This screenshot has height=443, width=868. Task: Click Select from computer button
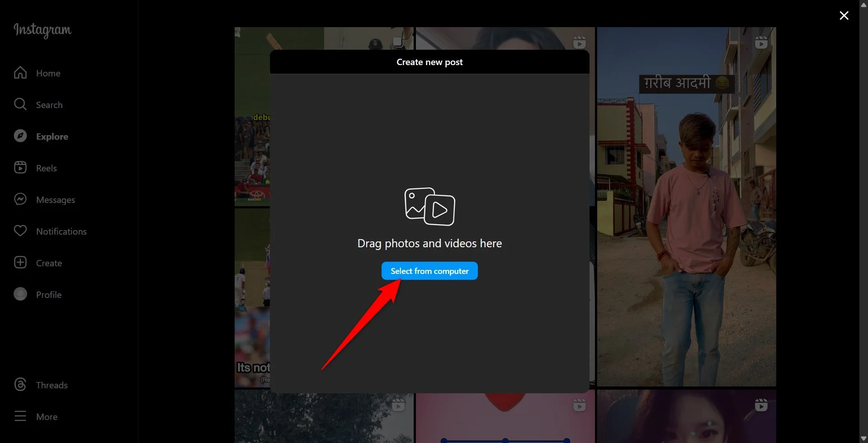(429, 271)
